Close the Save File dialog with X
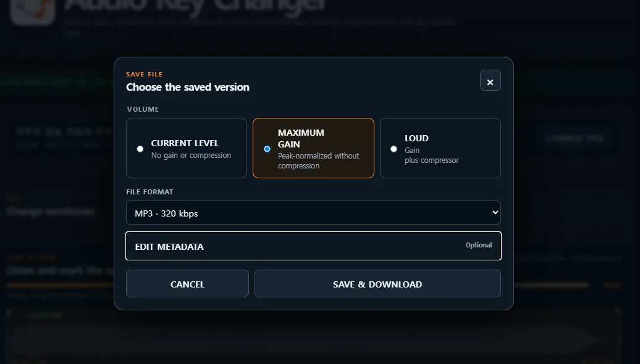The width and height of the screenshot is (640, 364). tap(491, 80)
